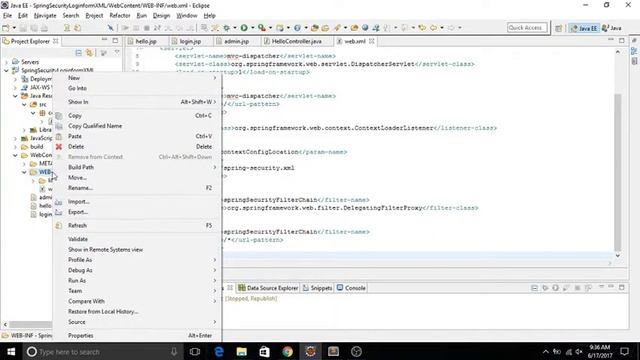
Task: Click the green Run toolbar button
Action: [x=244, y=28]
